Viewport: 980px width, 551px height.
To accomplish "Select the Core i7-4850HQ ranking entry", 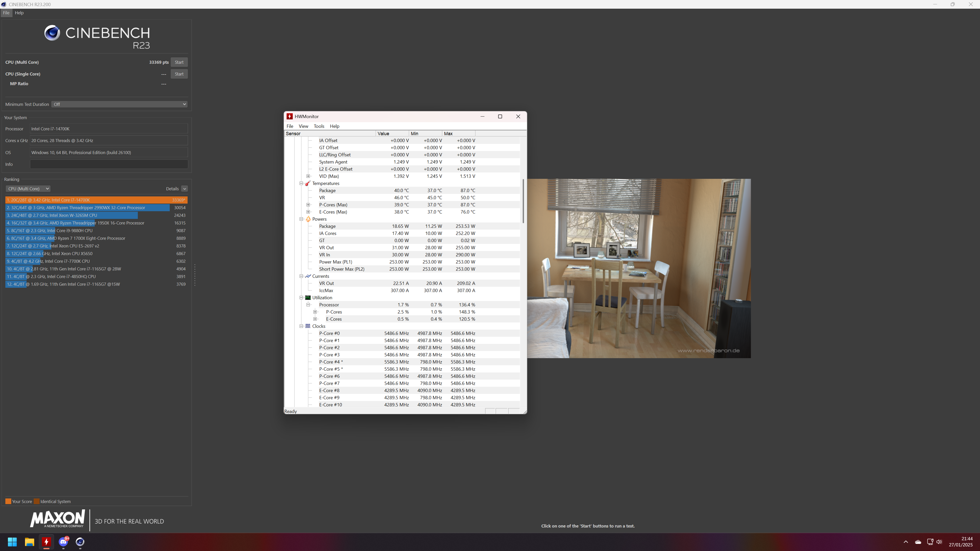I will click(x=96, y=277).
